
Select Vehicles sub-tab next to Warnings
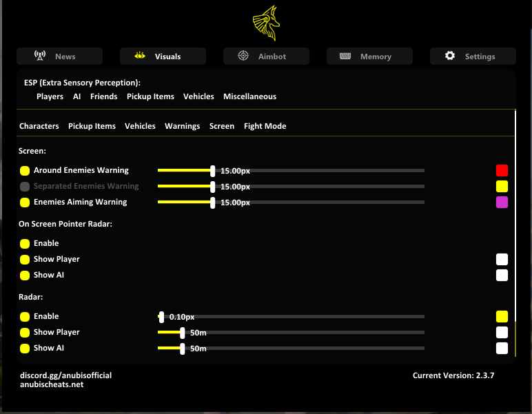coord(140,126)
